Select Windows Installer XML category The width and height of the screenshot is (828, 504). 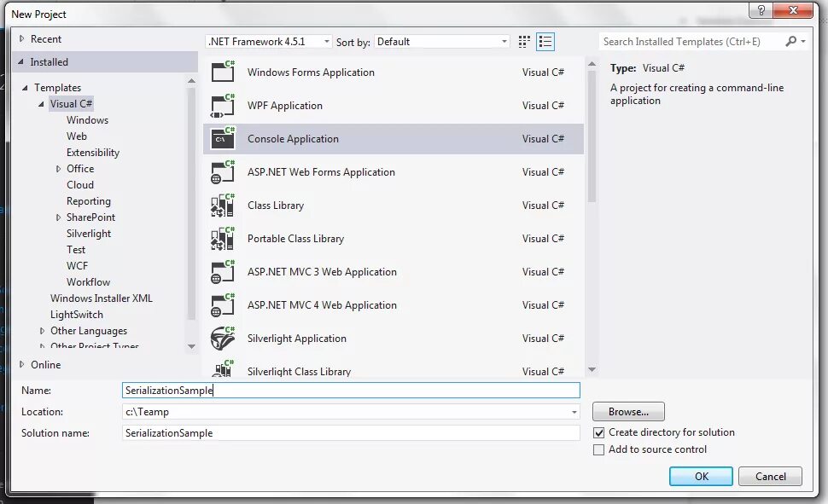click(x=102, y=298)
